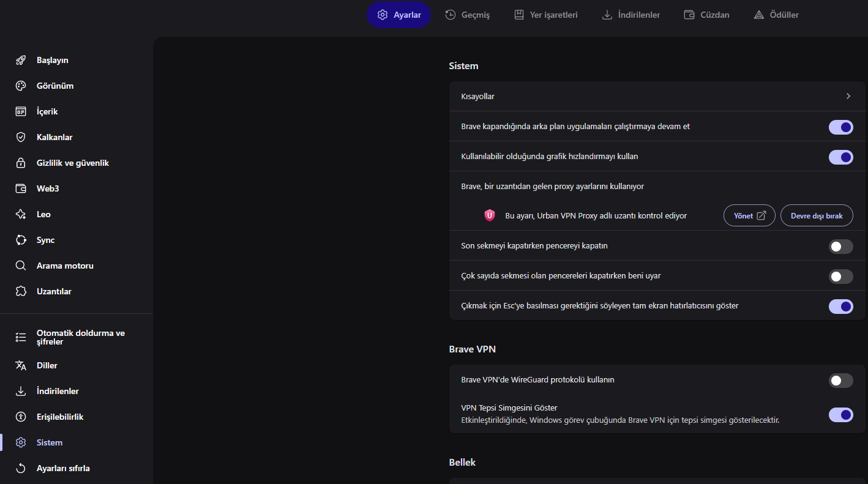This screenshot has height=484, width=868.
Task: Enable 'Son sekmeyi kapatırken pencereyi kapatın' toggle
Action: [841, 246]
